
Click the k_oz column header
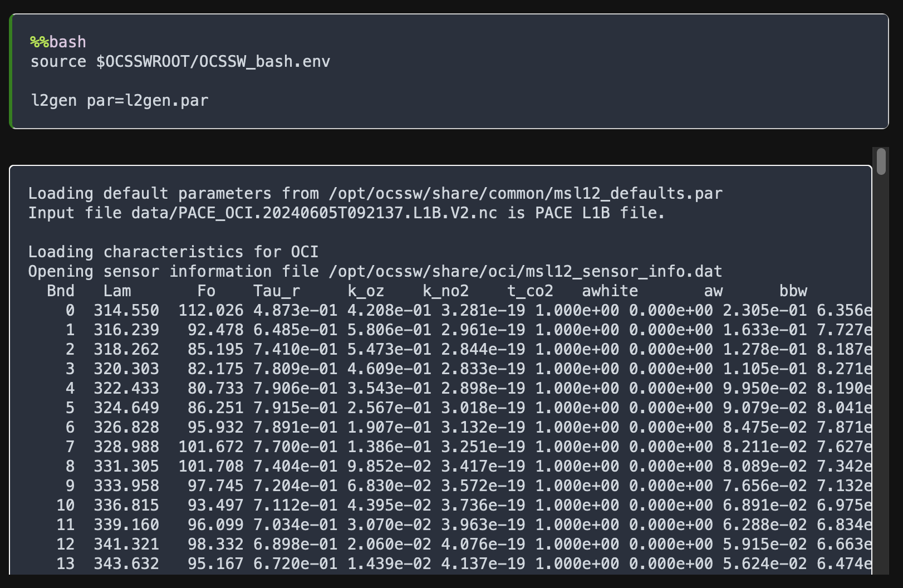(366, 291)
